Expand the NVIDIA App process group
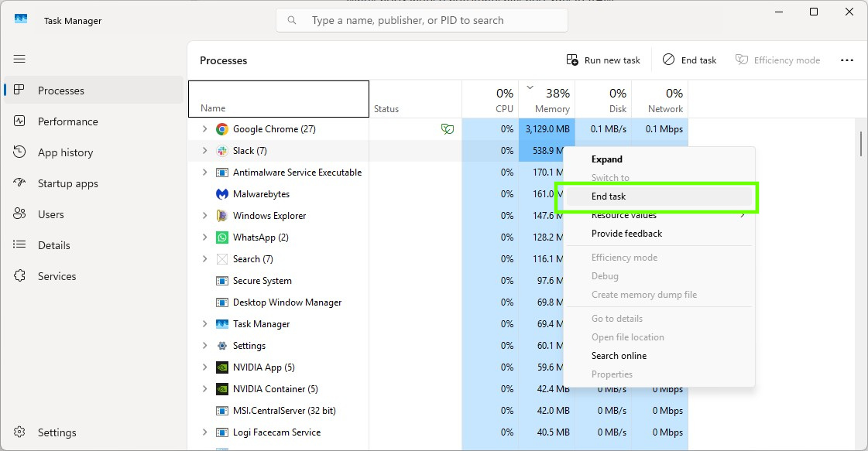 [x=204, y=367]
